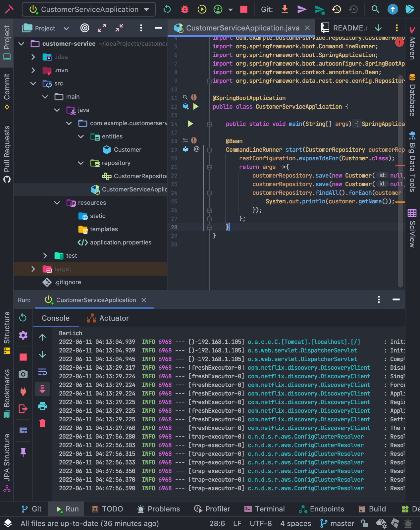
Task: Select opened file target icon in Project panel
Action: pos(85,28)
